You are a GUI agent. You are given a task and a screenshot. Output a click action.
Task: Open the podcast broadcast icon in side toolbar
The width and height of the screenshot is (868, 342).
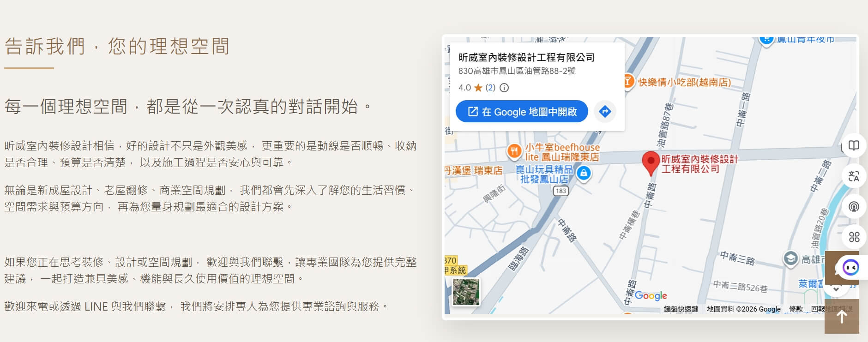[854, 206]
